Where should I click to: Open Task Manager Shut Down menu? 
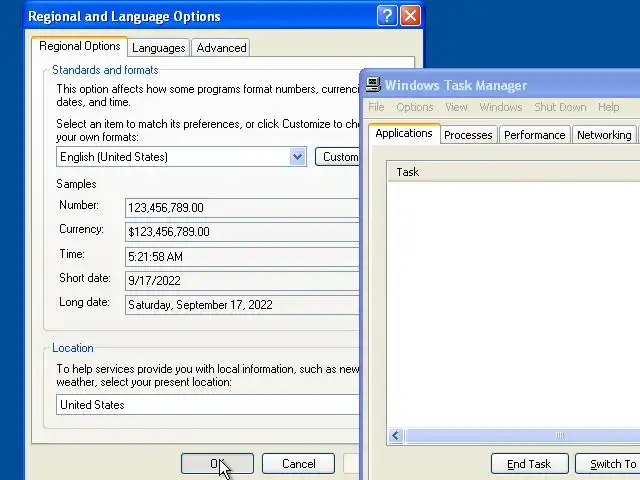click(560, 107)
